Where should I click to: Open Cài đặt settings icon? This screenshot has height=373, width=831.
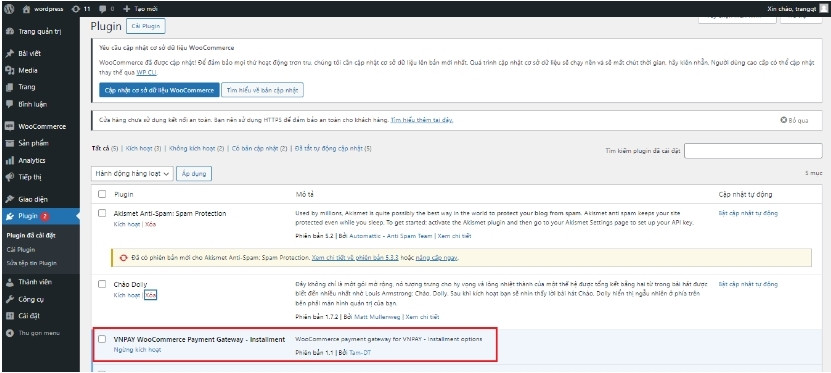[x=10, y=316]
